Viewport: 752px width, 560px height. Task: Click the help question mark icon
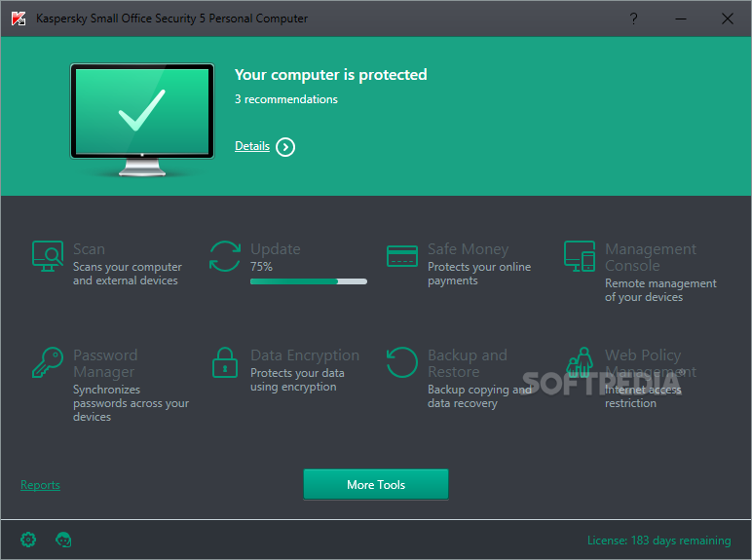tap(633, 19)
